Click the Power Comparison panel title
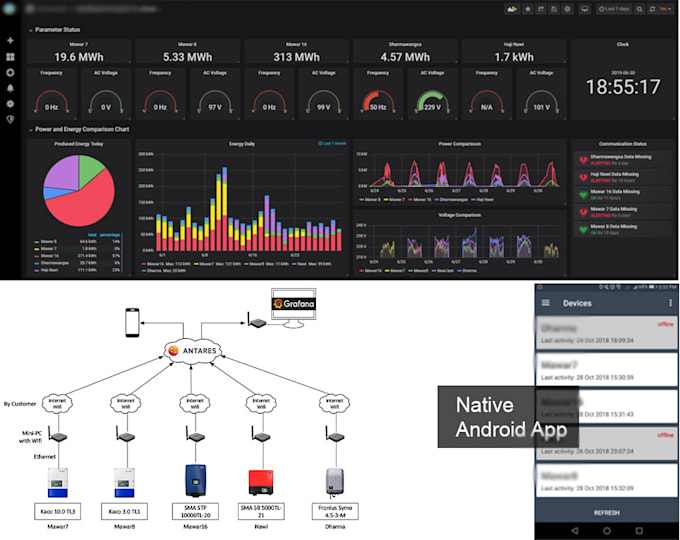The image size is (680, 540). (460, 144)
